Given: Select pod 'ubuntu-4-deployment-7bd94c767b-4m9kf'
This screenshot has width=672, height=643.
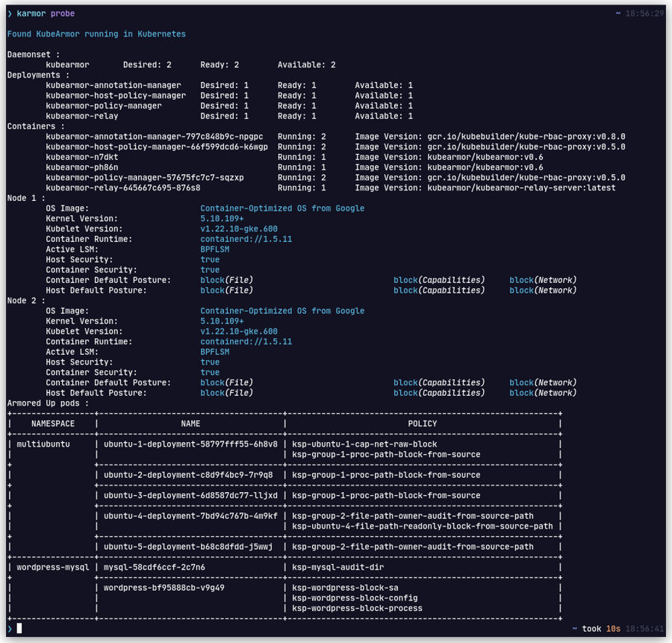Looking at the screenshot, I should (190, 516).
